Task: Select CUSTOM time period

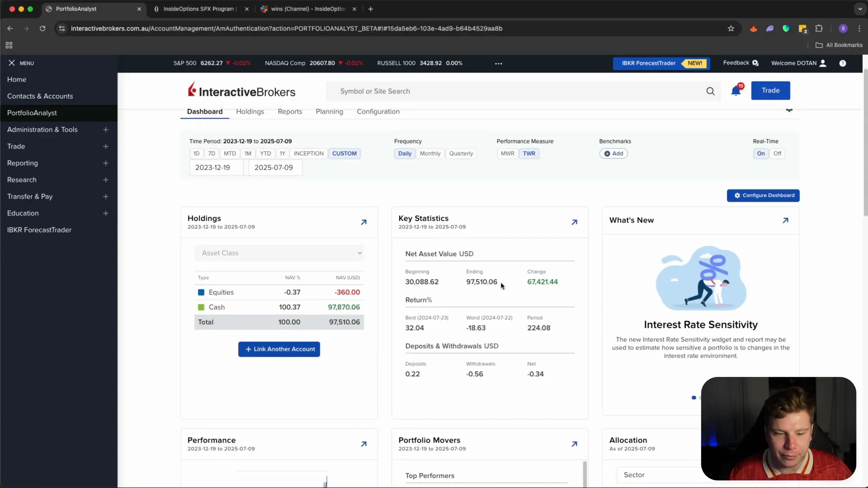Action: [344, 154]
